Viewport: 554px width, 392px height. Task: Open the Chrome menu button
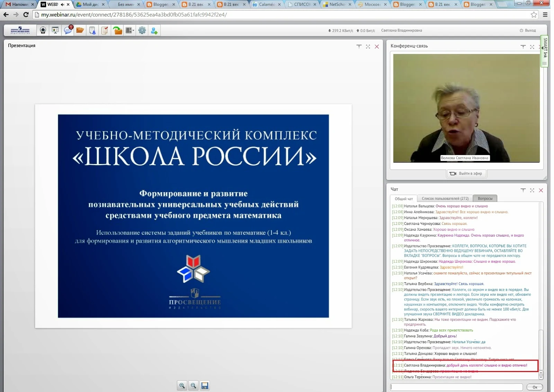click(545, 15)
